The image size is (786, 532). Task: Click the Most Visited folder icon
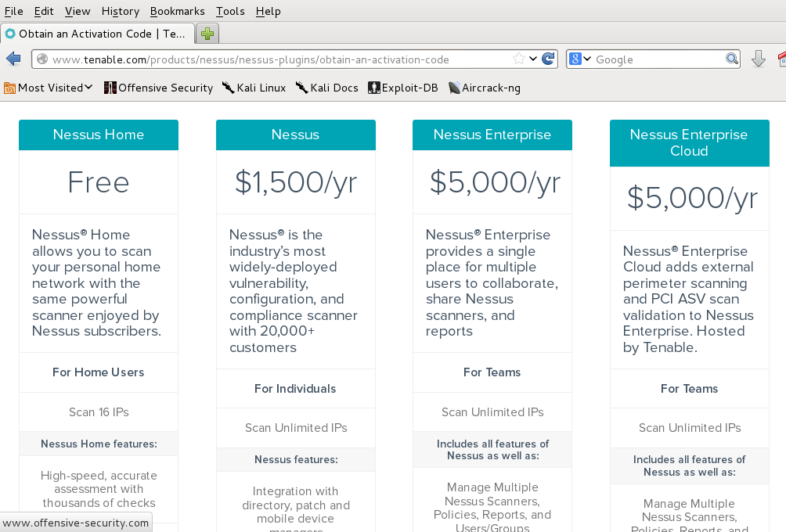pos(9,88)
